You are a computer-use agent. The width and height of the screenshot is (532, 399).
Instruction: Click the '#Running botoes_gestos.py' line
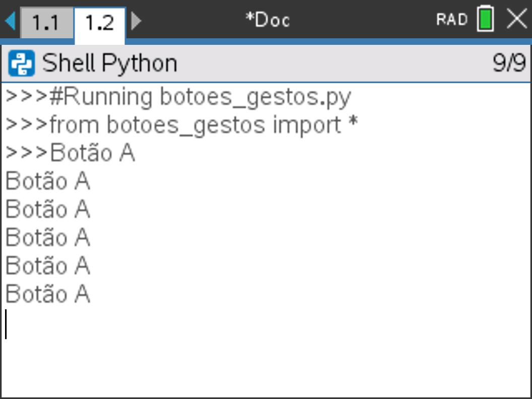coord(200,97)
